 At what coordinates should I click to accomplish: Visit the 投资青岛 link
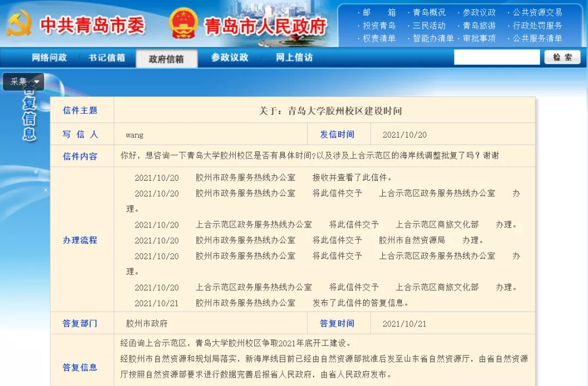(x=379, y=26)
